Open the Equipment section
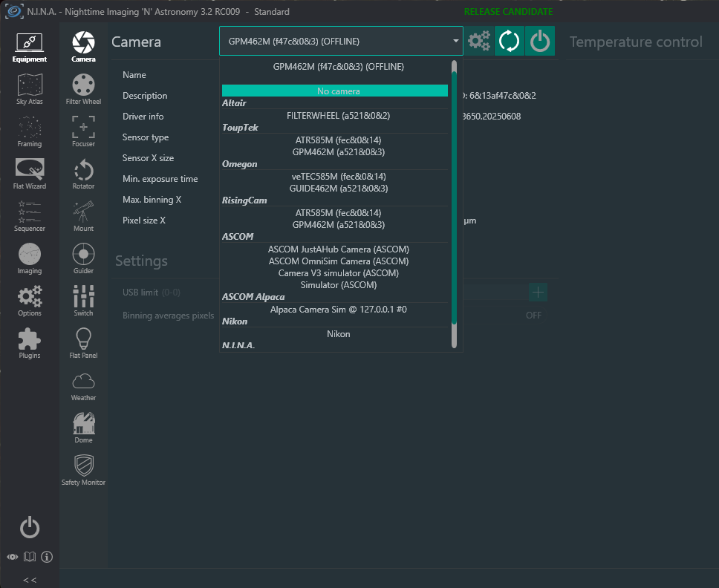Image resolution: width=719 pixels, height=588 pixels. [x=30, y=48]
